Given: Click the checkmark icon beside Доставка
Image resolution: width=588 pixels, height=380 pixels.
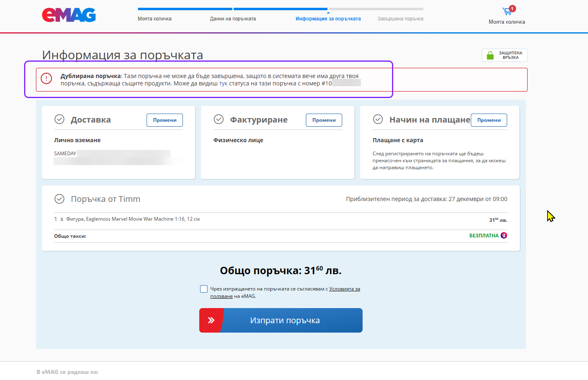Looking at the screenshot, I should point(60,119).
